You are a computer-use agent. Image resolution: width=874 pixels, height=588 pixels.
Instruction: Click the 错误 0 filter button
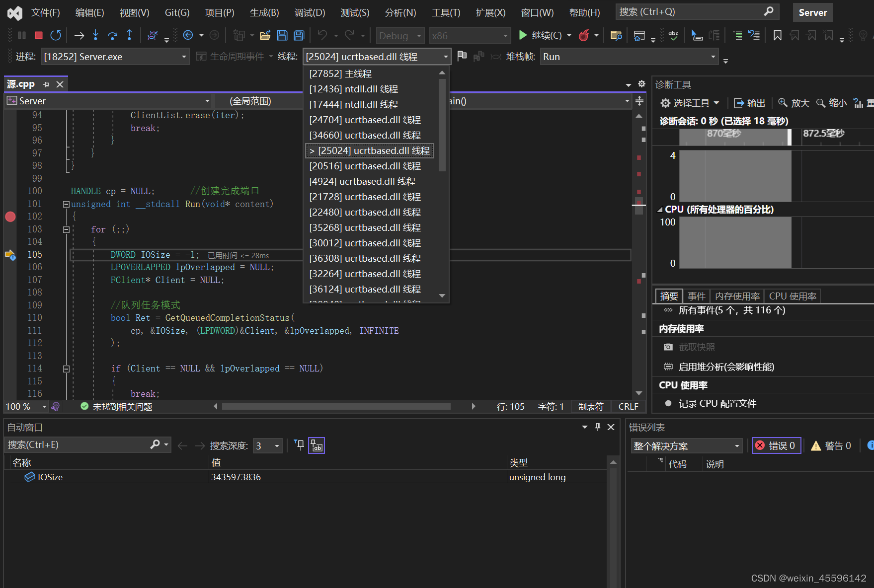point(776,445)
